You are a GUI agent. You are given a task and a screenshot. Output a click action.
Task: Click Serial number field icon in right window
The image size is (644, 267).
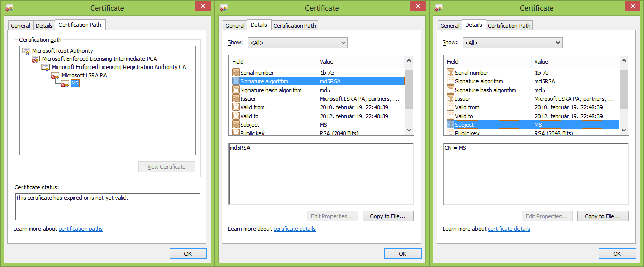click(x=450, y=73)
